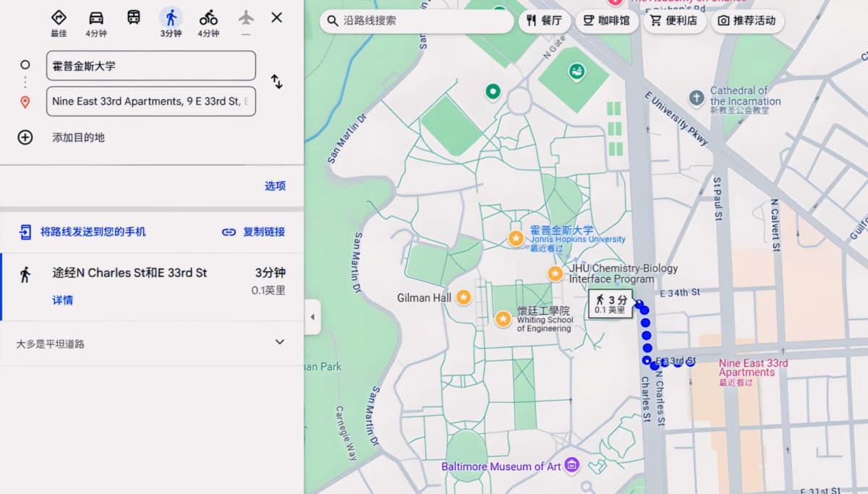The width and height of the screenshot is (868, 494).
Task: Click the search magnifier icon
Action: (333, 21)
